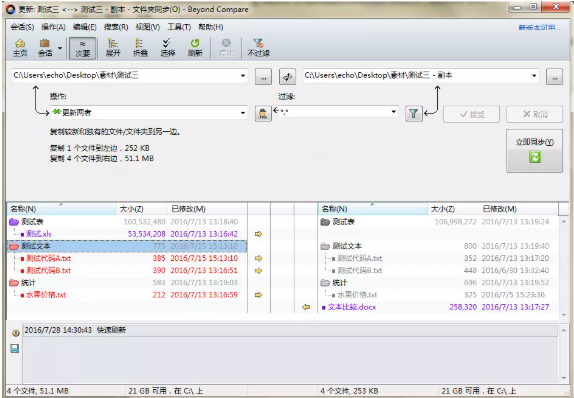Browse for the right folder
The width and height of the screenshot is (574, 398).
click(x=554, y=77)
